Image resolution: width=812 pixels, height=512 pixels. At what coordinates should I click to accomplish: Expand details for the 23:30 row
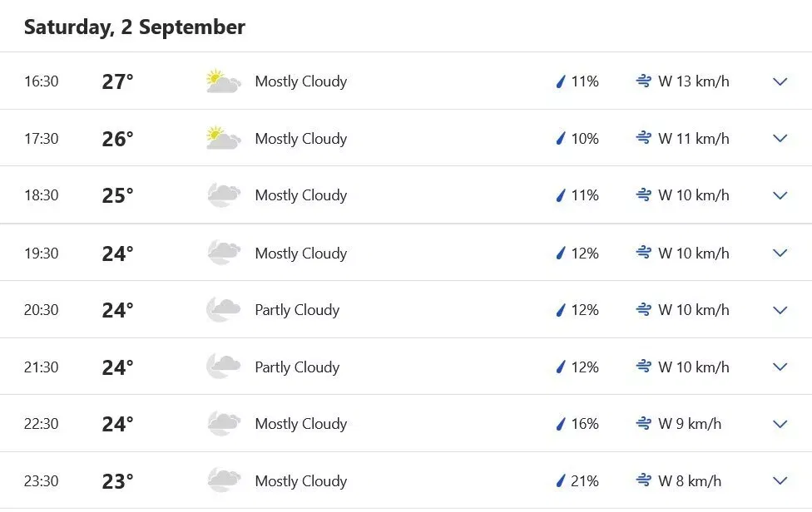coord(780,480)
